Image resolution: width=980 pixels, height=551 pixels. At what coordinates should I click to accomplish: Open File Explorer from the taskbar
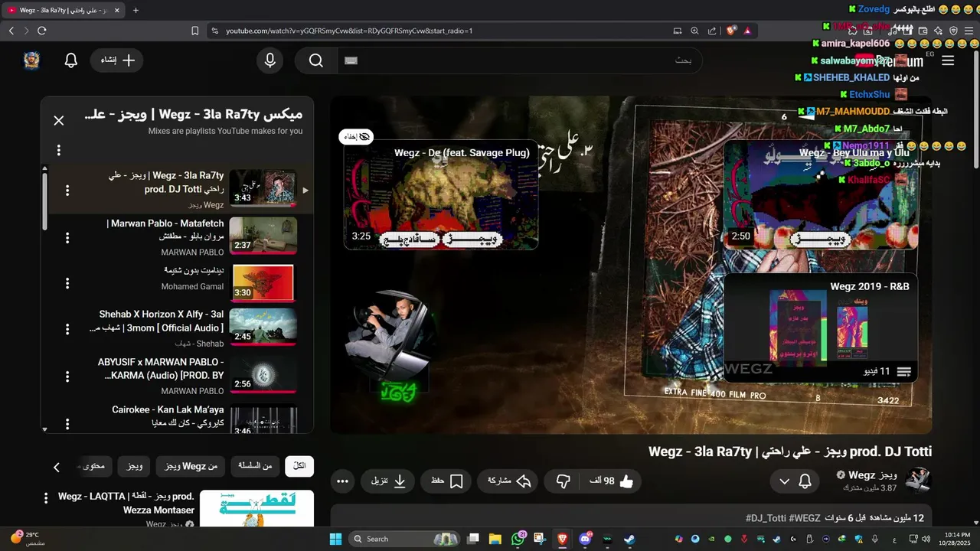(x=495, y=539)
